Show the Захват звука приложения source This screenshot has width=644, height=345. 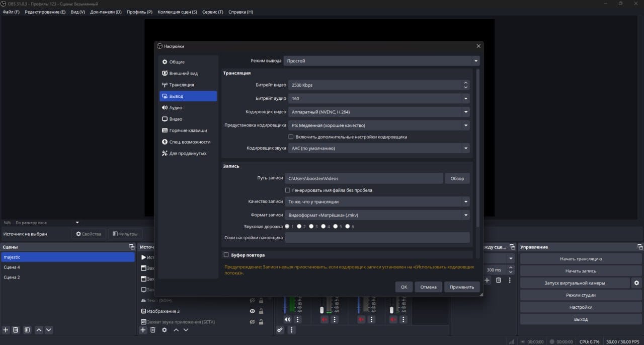coord(253,322)
